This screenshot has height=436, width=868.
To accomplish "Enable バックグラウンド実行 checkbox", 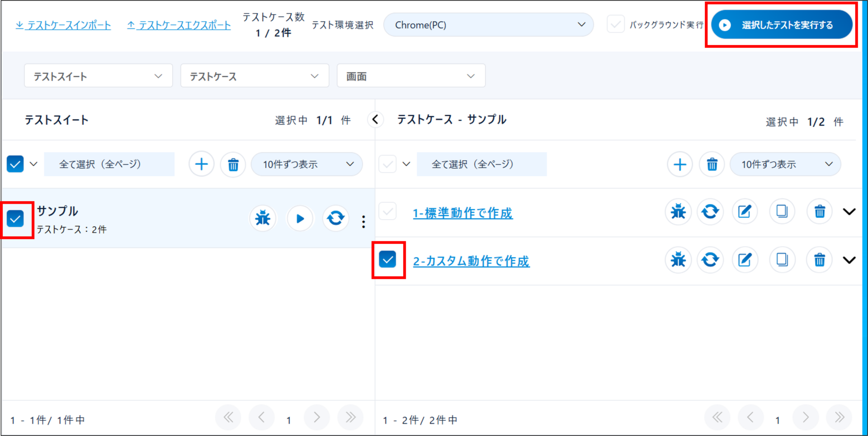I will pos(615,24).
